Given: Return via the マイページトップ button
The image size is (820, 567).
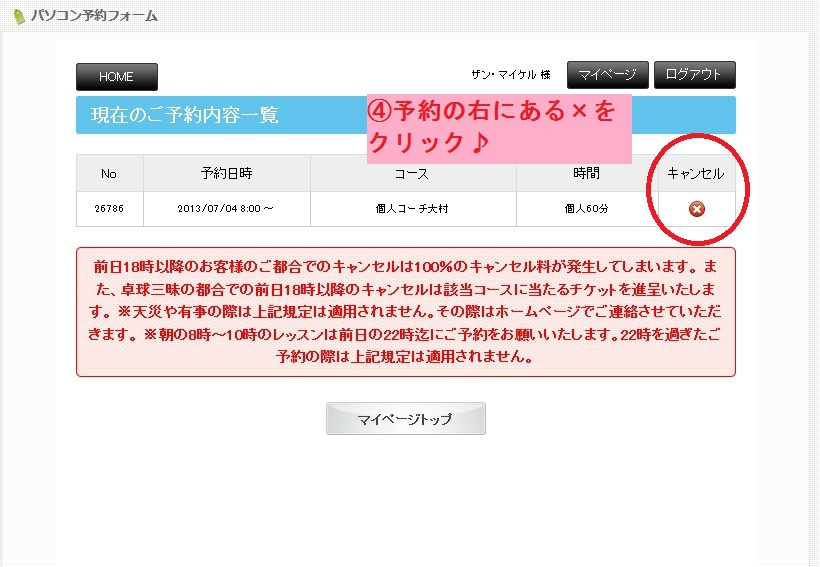Looking at the screenshot, I should click(406, 418).
